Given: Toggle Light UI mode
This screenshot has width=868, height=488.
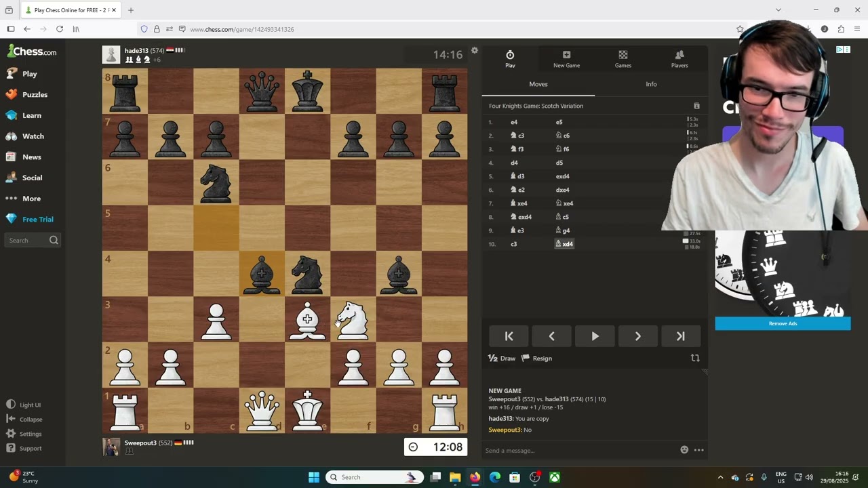Looking at the screenshot, I should [24, 405].
